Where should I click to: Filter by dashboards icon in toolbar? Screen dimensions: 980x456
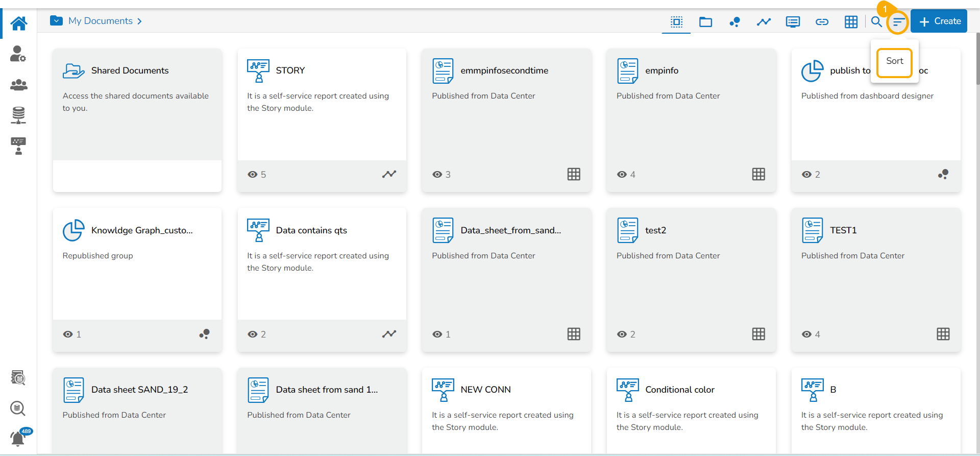coord(734,21)
